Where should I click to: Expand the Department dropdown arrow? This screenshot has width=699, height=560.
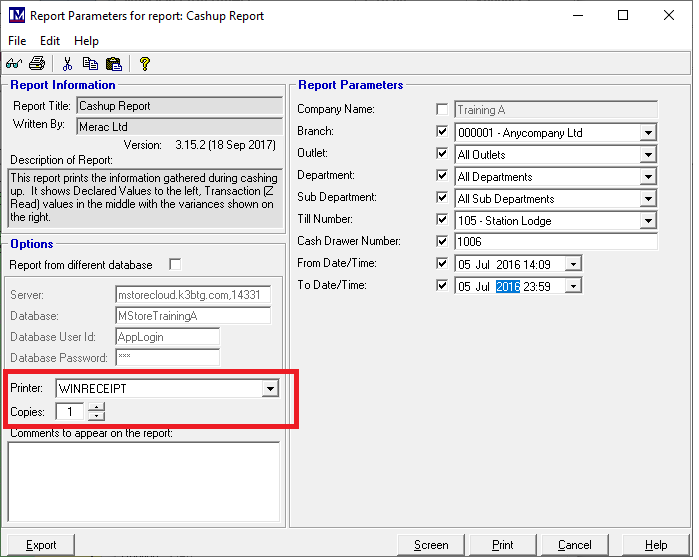click(648, 177)
